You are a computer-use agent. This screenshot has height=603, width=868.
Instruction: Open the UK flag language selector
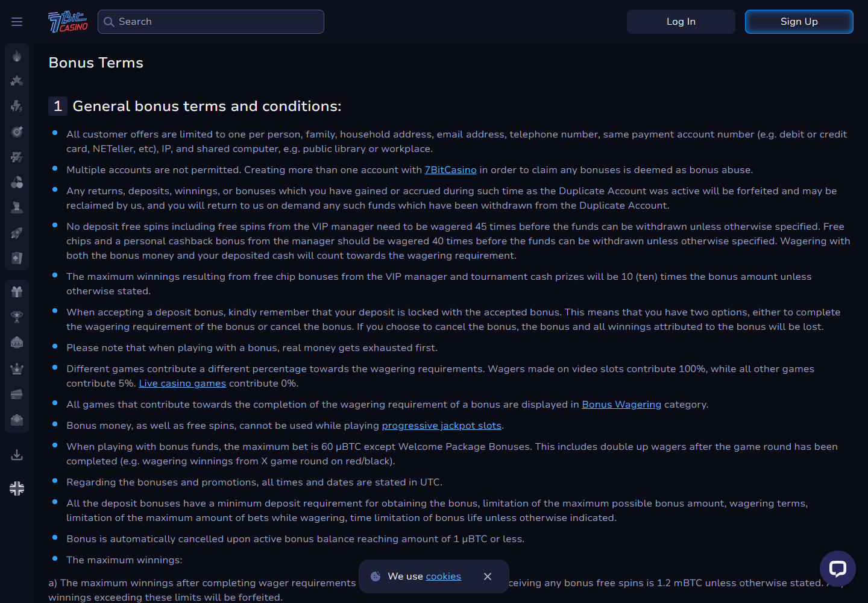[17, 488]
